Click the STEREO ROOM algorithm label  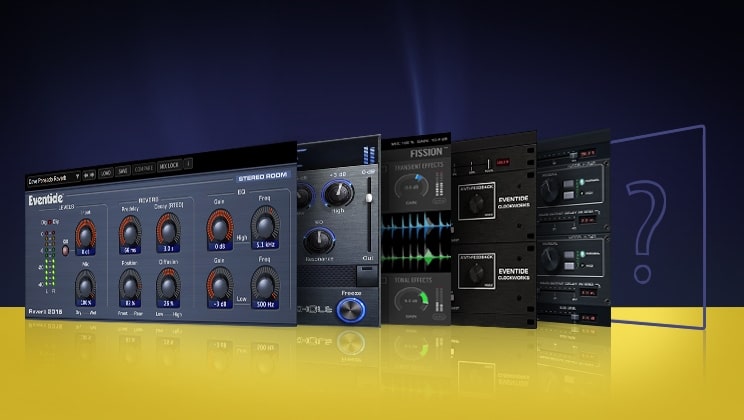pos(262,177)
